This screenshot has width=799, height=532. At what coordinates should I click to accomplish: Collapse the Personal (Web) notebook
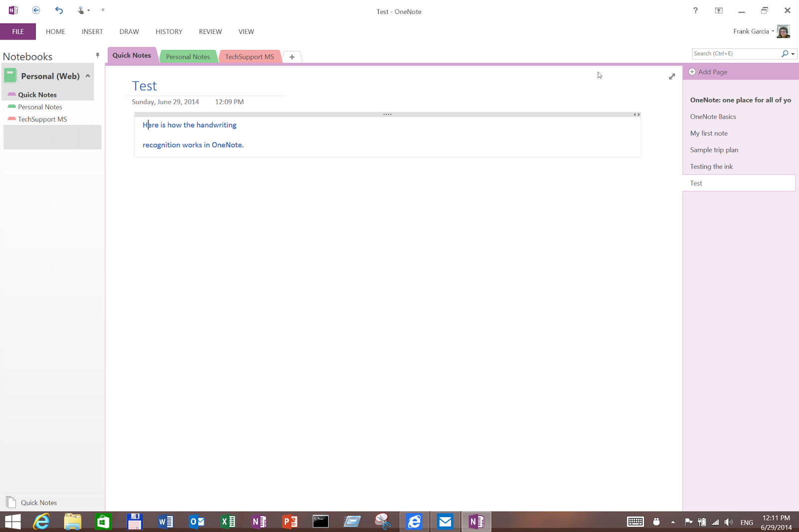(x=88, y=75)
